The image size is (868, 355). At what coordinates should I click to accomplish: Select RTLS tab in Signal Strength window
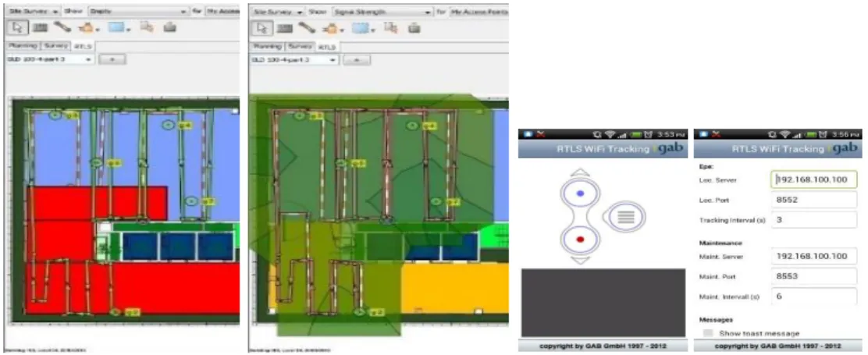(x=327, y=47)
